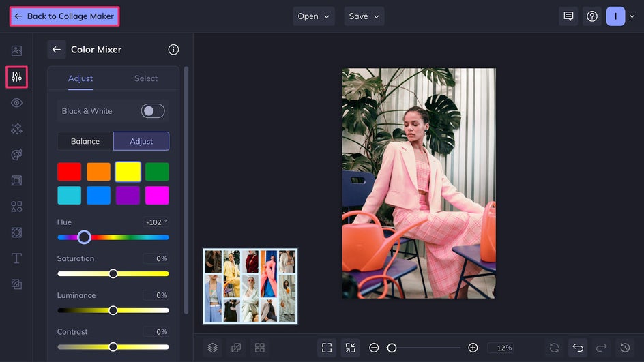Open the Frames sidebar icon
The image size is (644, 362).
[x=16, y=181]
